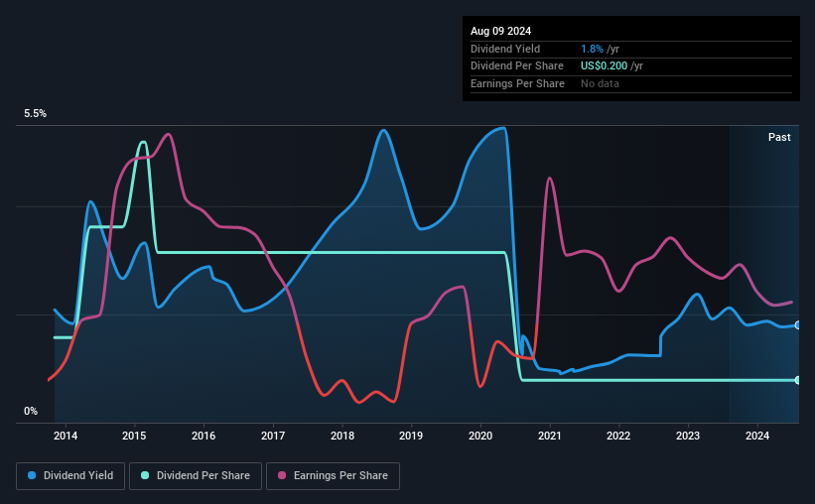
Task: Click the blue Dividend Yield legend dot
Action: pos(32,475)
